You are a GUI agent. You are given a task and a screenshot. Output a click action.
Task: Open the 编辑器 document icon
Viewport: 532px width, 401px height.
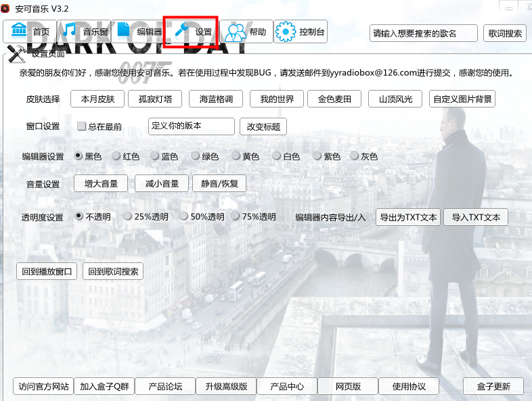[123, 29]
